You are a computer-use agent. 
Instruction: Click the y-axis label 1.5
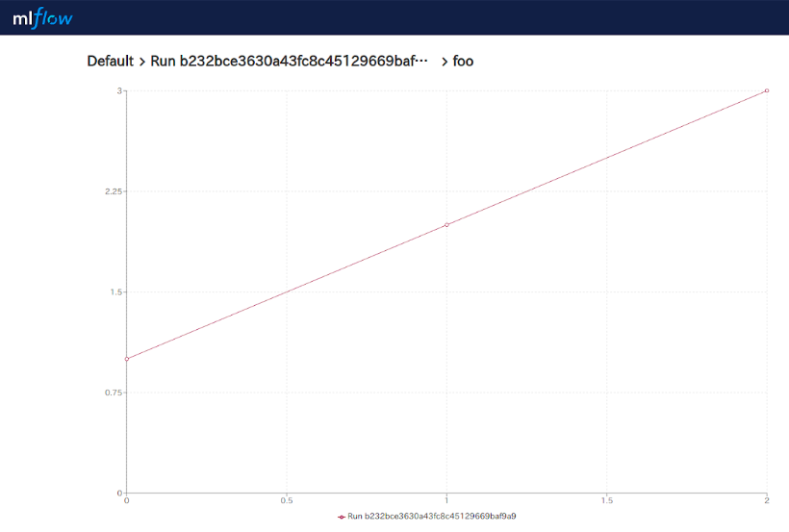point(116,291)
